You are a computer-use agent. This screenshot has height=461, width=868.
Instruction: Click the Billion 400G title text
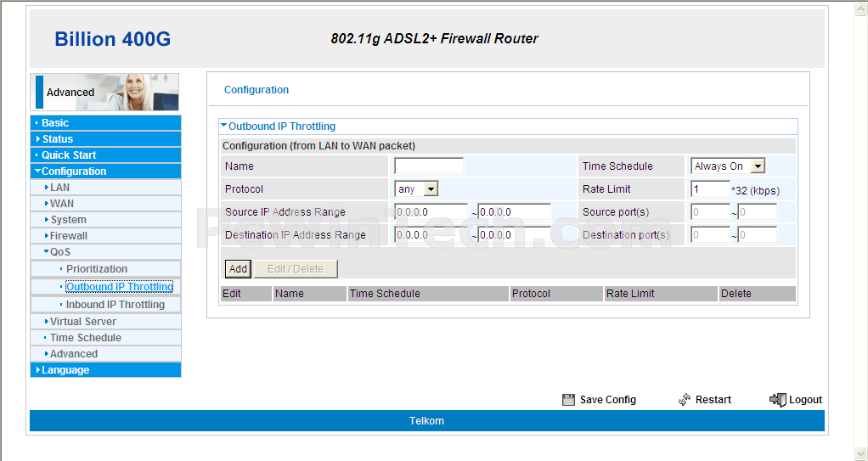pyautogui.click(x=112, y=39)
